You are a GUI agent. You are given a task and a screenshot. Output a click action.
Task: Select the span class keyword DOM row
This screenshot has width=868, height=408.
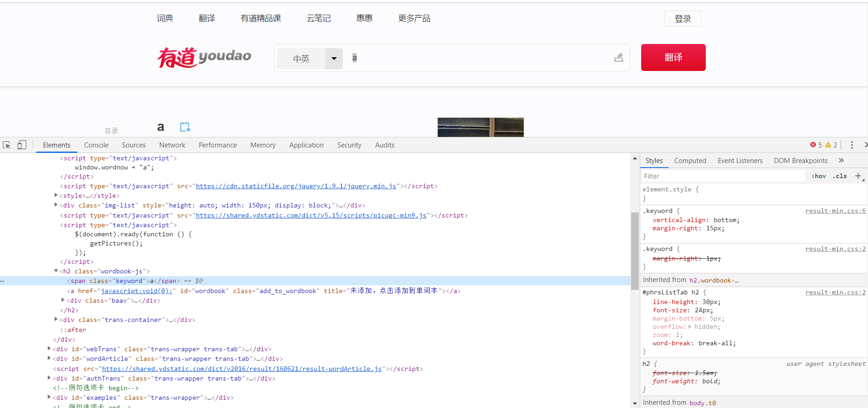pos(315,281)
